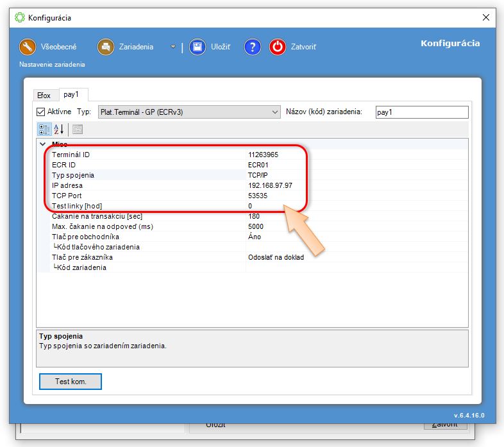The width and height of the screenshot is (504, 447).
Task: Select the Tlač pre zákazníka row
Action: click(x=253, y=258)
